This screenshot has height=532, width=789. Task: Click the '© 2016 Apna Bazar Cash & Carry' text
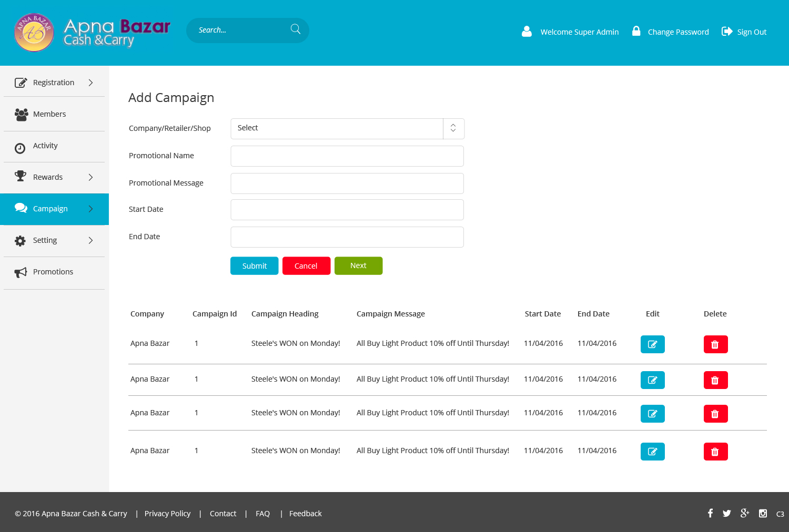click(x=71, y=514)
